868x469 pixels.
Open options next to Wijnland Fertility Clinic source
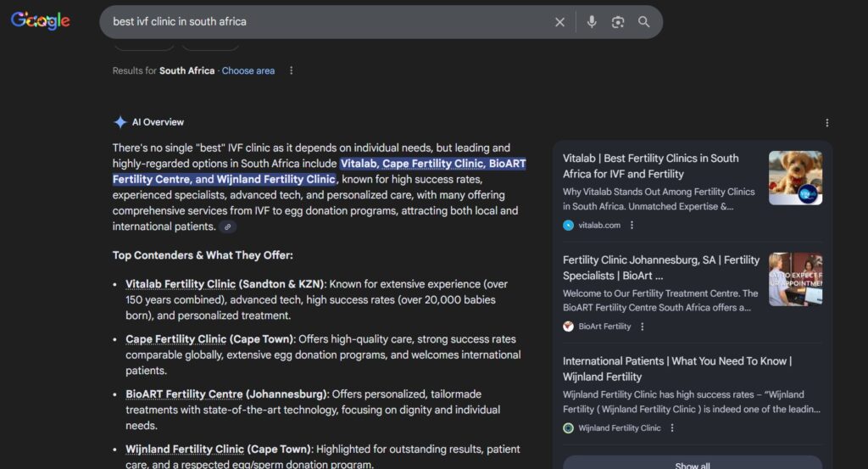coord(672,428)
